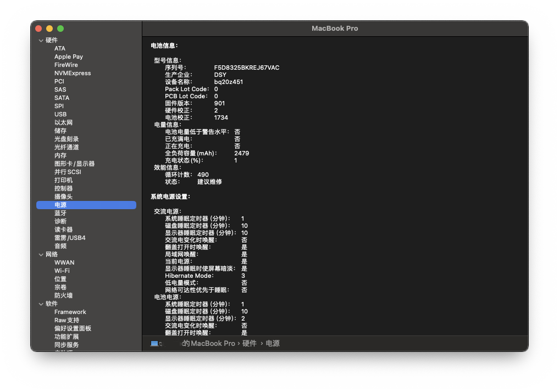Select 内存 in the sidebar
The height and width of the screenshot is (392, 559).
click(60, 155)
